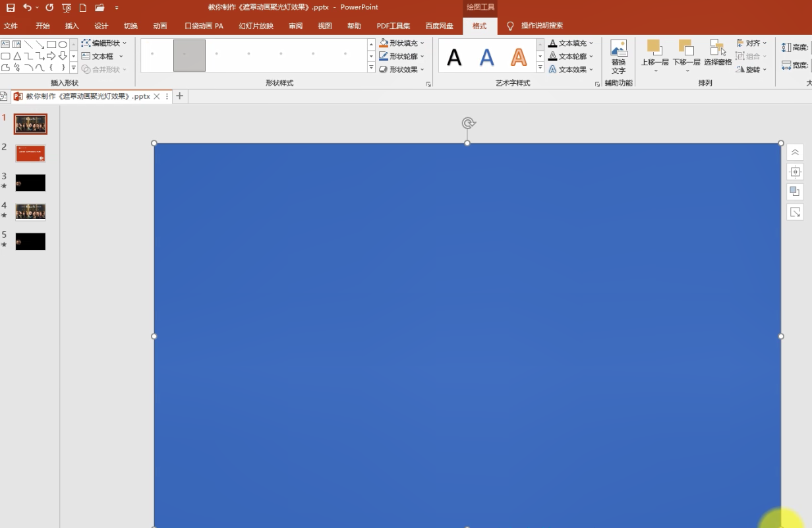This screenshot has width=812, height=528.
Task: Select the right block arrow shape
Action: coord(51,56)
